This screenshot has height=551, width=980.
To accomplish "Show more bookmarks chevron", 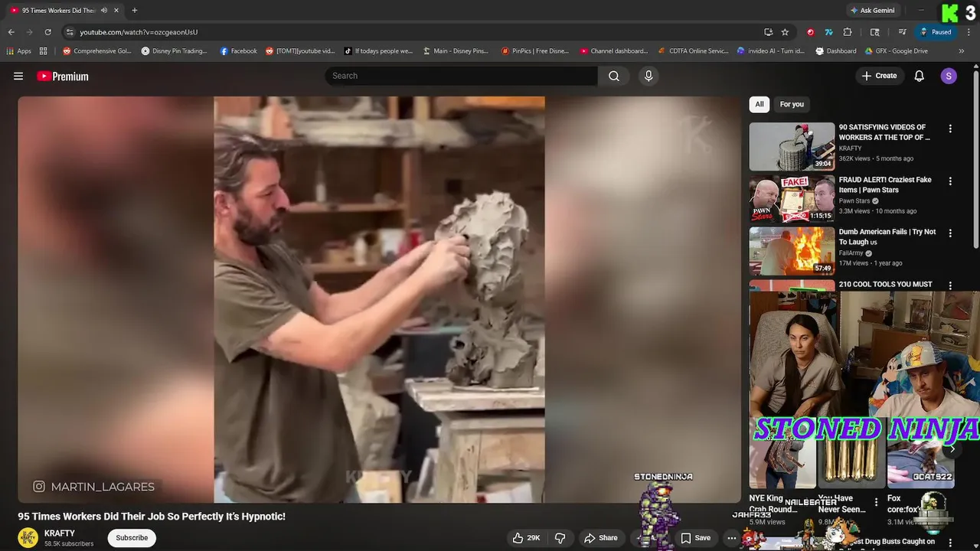I will point(962,51).
